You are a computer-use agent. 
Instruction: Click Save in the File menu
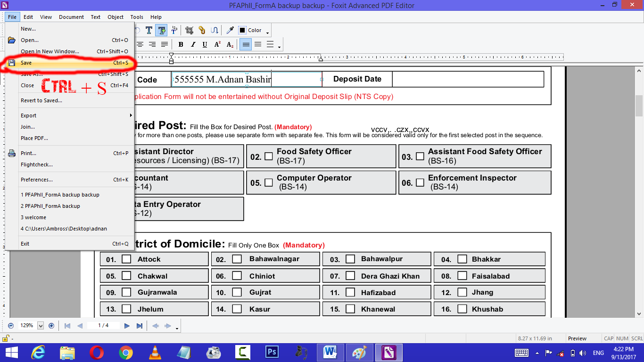[x=26, y=62]
